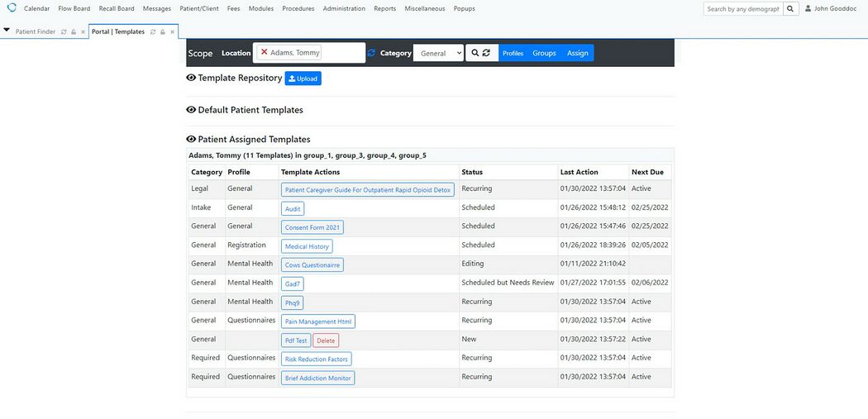Click the search button next to top search field

tap(790, 9)
